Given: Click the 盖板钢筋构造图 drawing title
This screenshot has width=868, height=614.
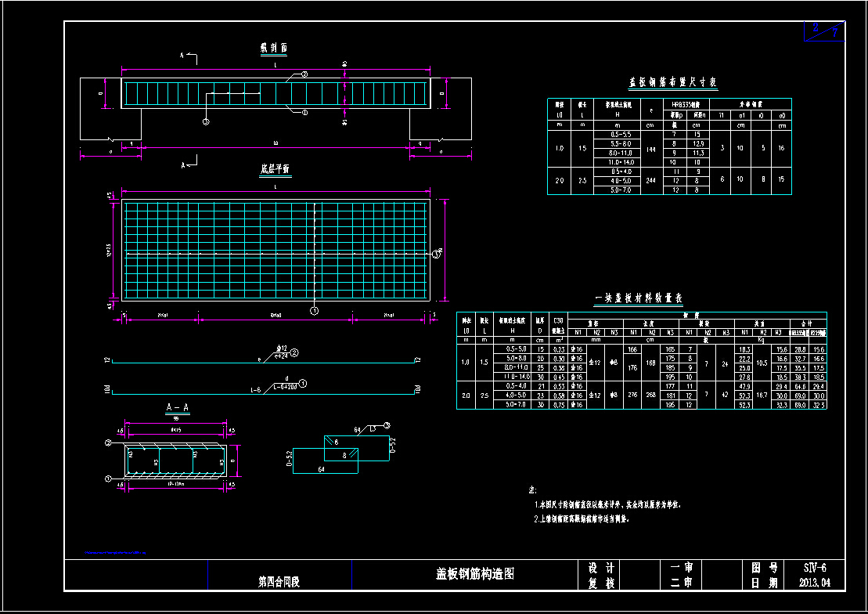Looking at the screenshot, I should (475, 573).
